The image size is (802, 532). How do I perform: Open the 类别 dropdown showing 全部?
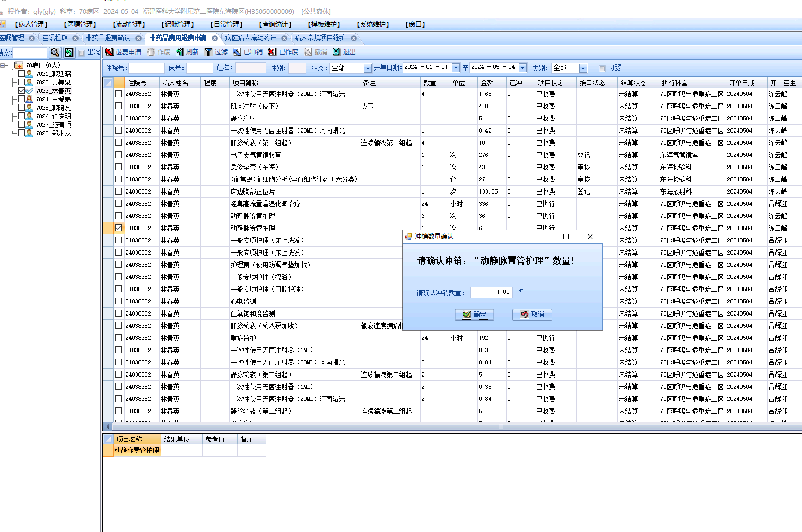[583, 68]
